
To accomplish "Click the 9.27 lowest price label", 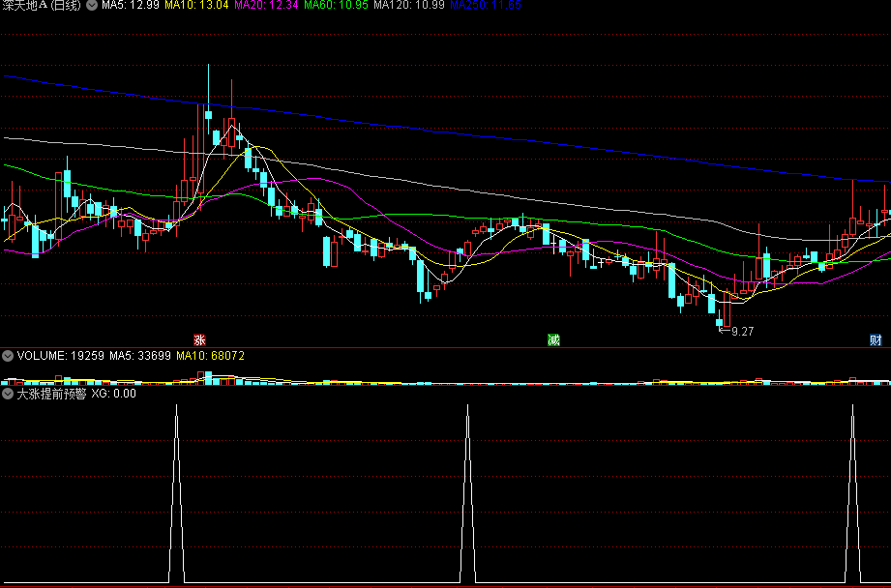I will pyautogui.click(x=742, y=332).
